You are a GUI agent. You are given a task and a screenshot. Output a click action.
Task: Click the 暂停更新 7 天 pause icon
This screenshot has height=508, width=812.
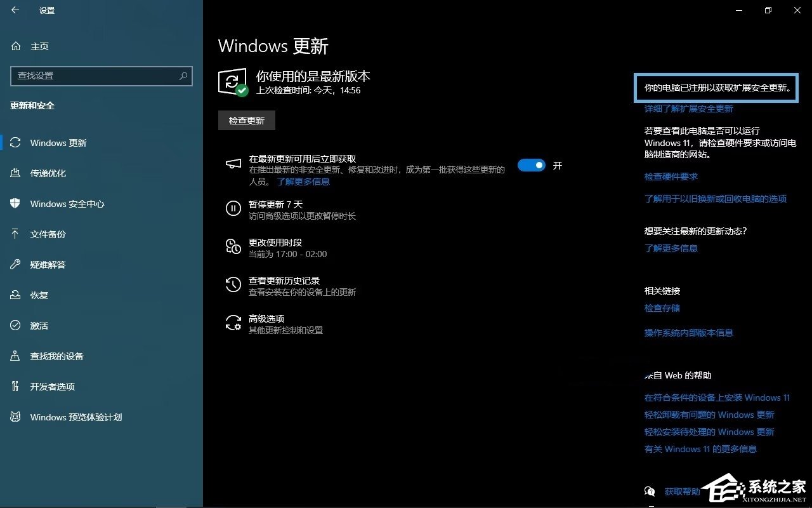coord(233,208)
